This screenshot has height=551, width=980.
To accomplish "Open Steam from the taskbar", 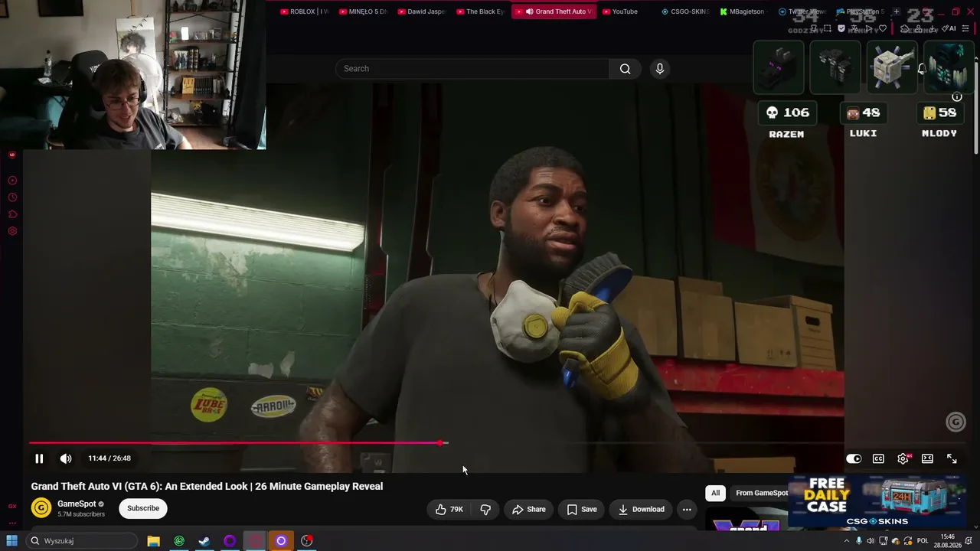I will click(x=204, y=541).
